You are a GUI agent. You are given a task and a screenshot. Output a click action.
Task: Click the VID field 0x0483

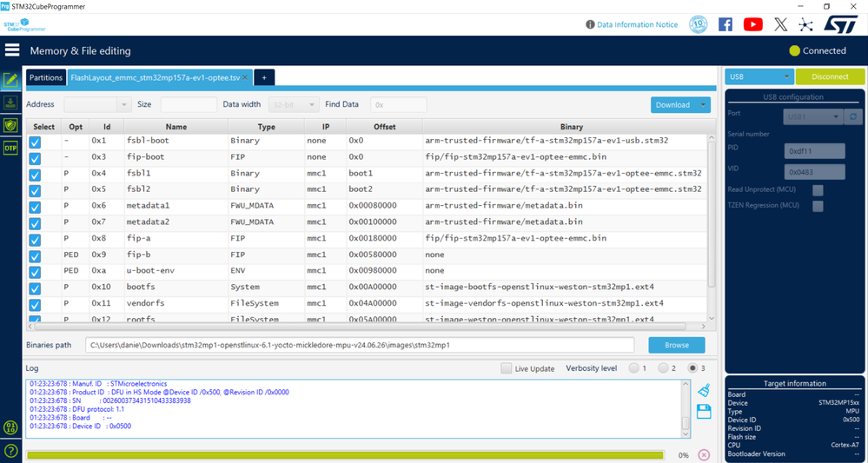[x=814, y=171]
